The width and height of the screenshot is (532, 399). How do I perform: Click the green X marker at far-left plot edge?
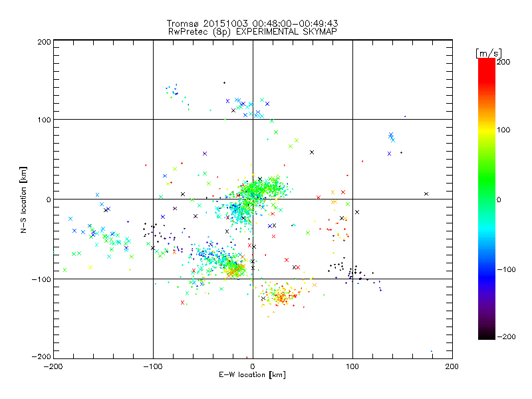tap(65, 269)
